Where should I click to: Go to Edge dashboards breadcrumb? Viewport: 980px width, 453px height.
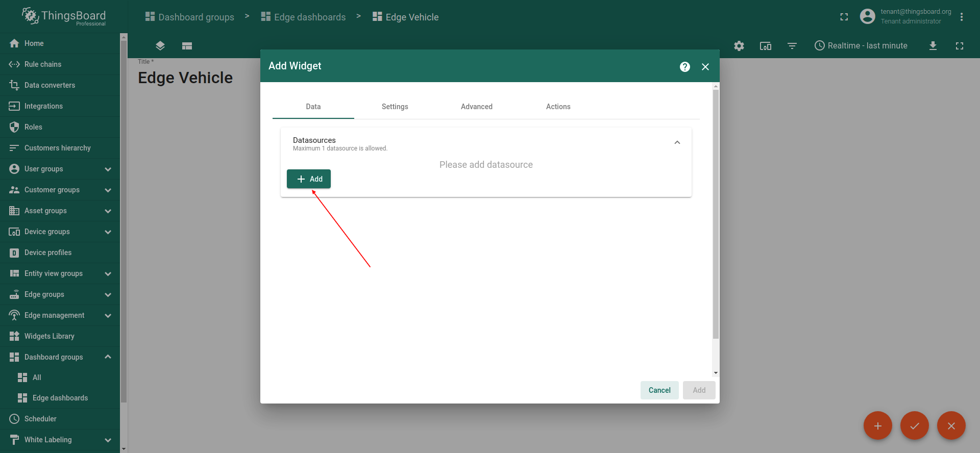tap(303, 17)
